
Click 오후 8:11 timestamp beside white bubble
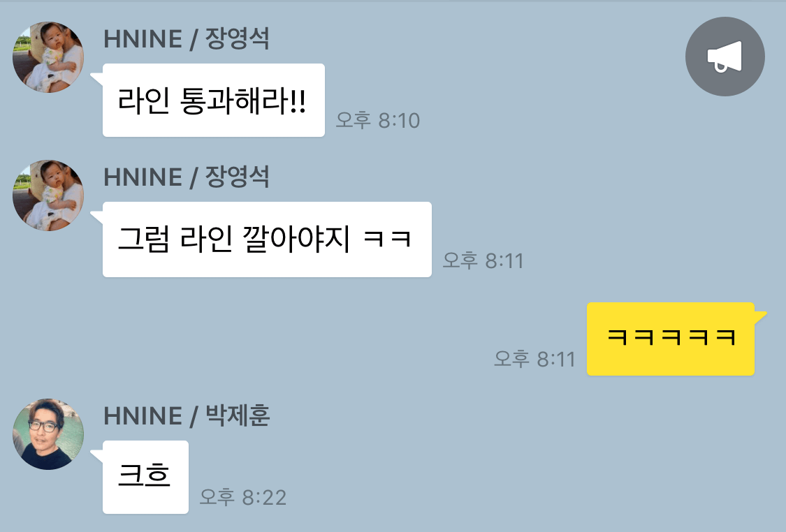tap(483, 260)
